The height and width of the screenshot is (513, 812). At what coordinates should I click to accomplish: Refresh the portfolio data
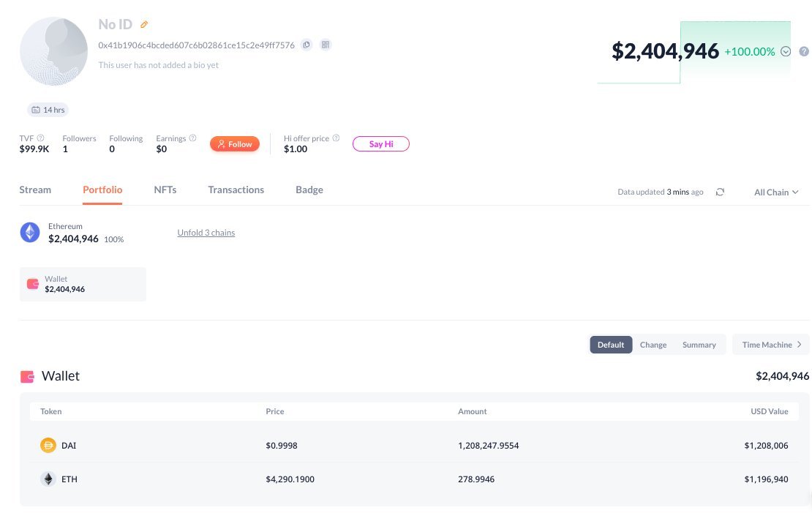click(x=720, y=192)
